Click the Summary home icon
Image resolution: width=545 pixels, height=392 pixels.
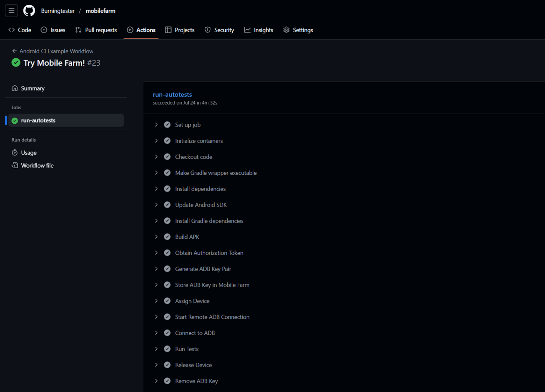tap(15, 88)
